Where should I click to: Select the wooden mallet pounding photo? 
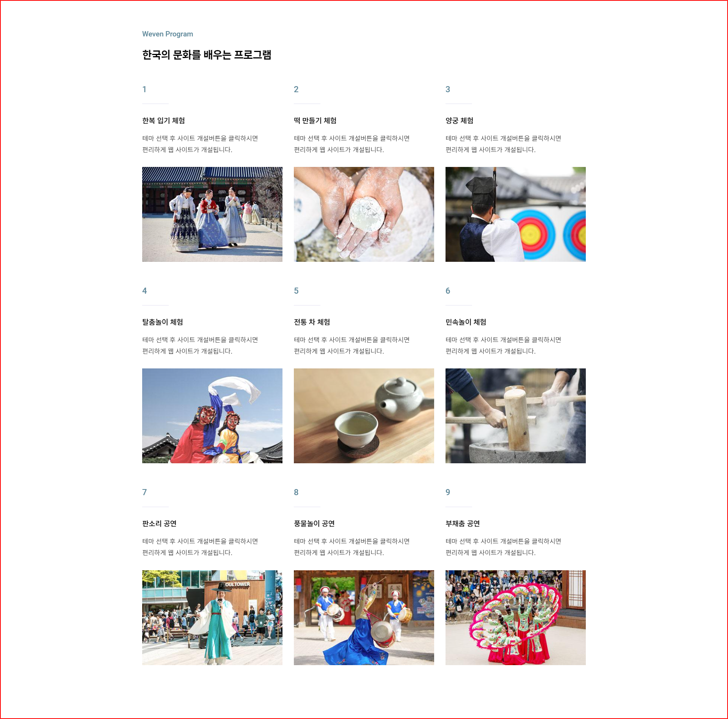coord(515,415)
